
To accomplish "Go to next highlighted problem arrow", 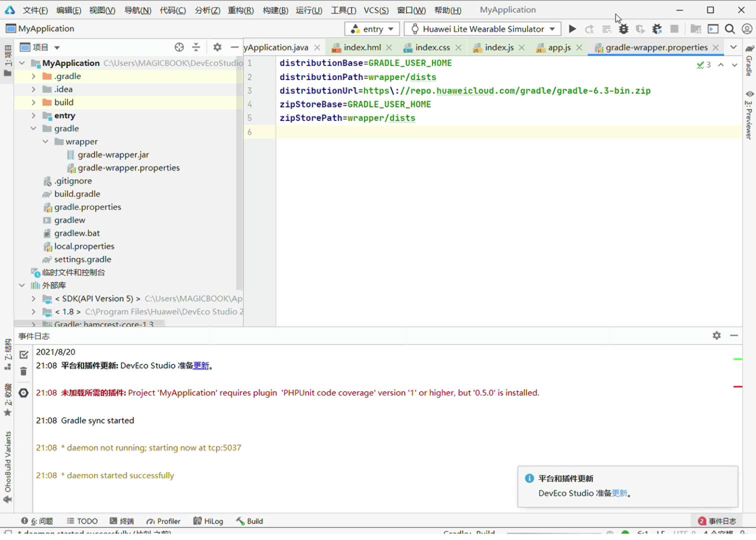I will pos(734,64).
